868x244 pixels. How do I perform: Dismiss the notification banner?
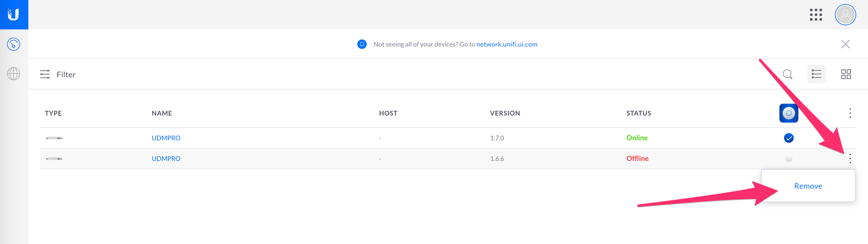coord(845,44)
